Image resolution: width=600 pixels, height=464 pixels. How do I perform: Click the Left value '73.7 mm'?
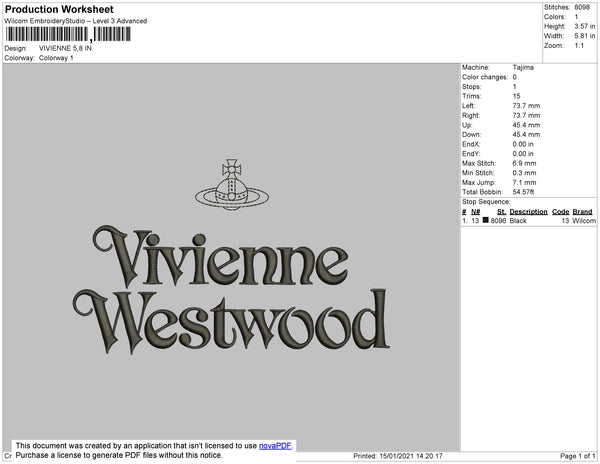527,106
